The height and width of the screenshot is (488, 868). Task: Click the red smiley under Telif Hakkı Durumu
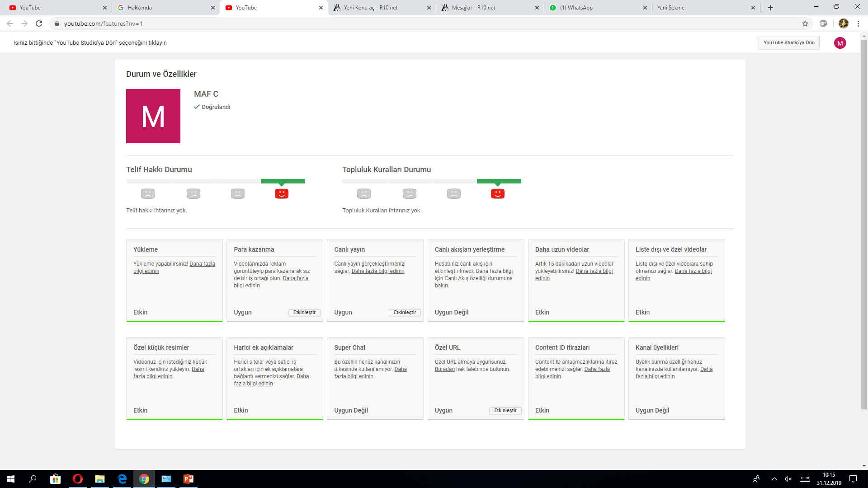(282, 193)
